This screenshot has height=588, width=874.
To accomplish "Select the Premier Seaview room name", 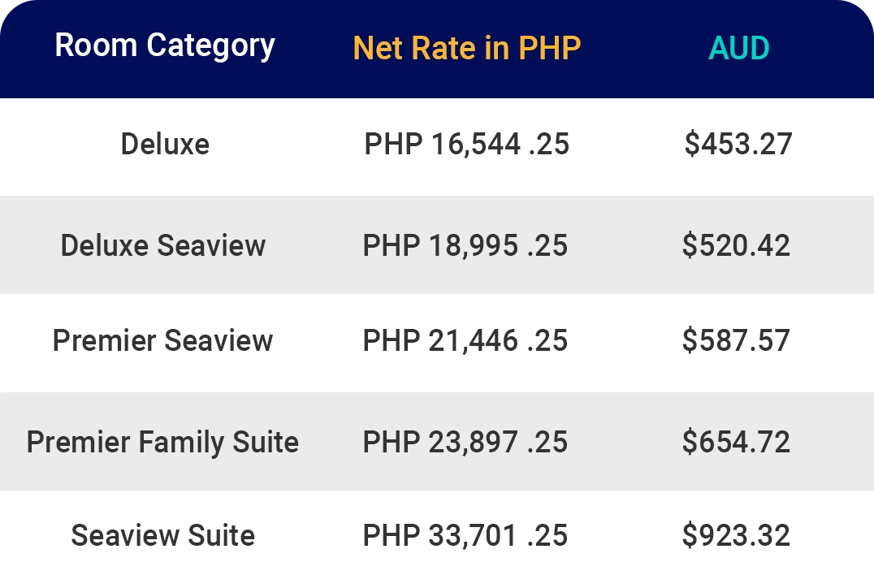I will [162, 340].
